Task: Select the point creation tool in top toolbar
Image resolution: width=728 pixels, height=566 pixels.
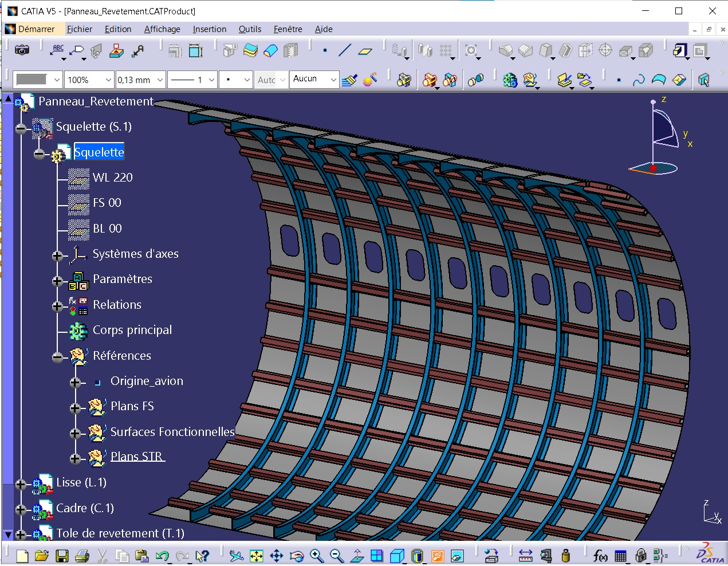Action: 325,50
